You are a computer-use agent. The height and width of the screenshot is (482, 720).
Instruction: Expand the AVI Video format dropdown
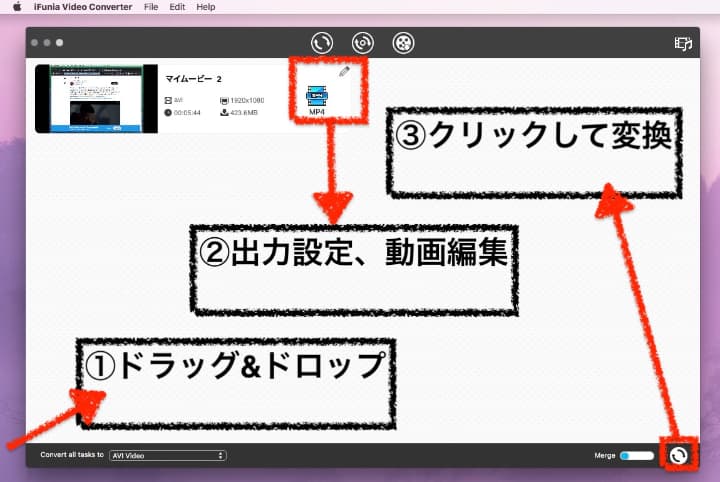tap(168, 456)
